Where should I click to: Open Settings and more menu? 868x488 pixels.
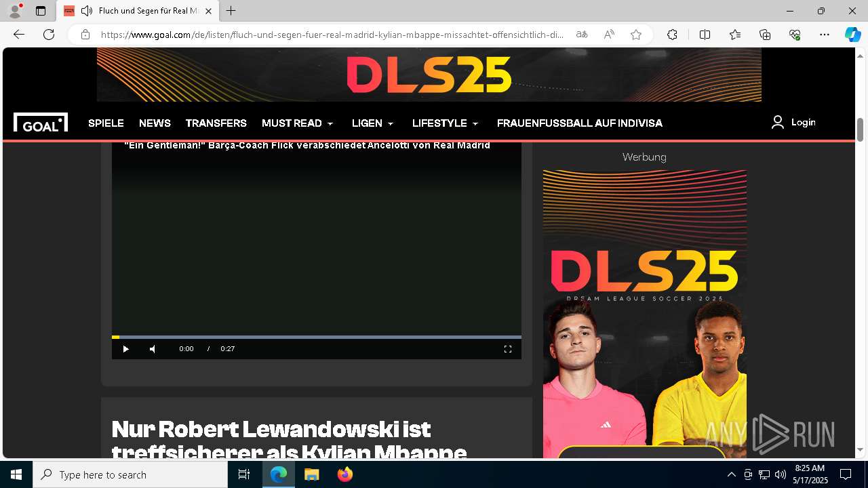click(x=825, y=35)
